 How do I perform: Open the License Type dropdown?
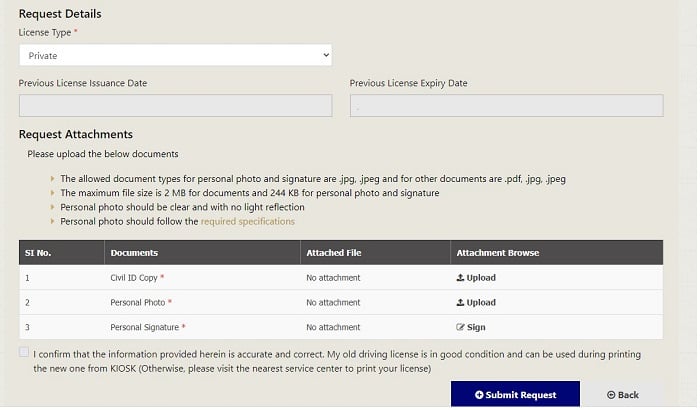click(x=175, y=55)
